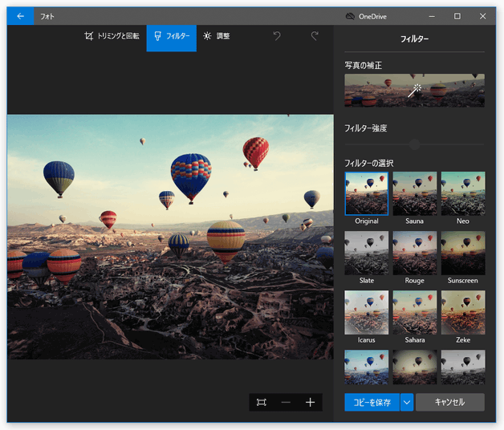Image resolution: width=504 pixels, height=430 pixels.
Task: Apply the Sahara filter
Action: click(415, 312)
